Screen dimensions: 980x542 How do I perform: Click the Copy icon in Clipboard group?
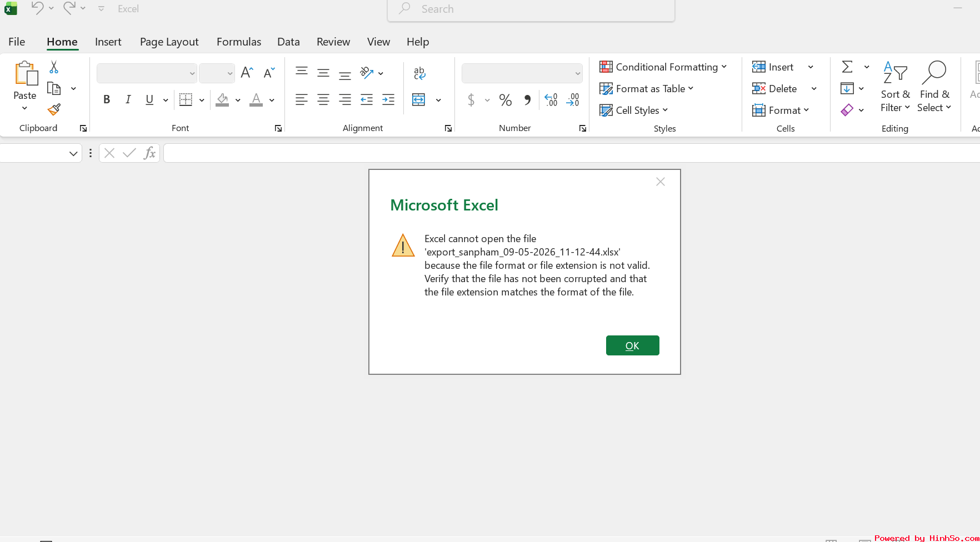click(x=54, y=89)
